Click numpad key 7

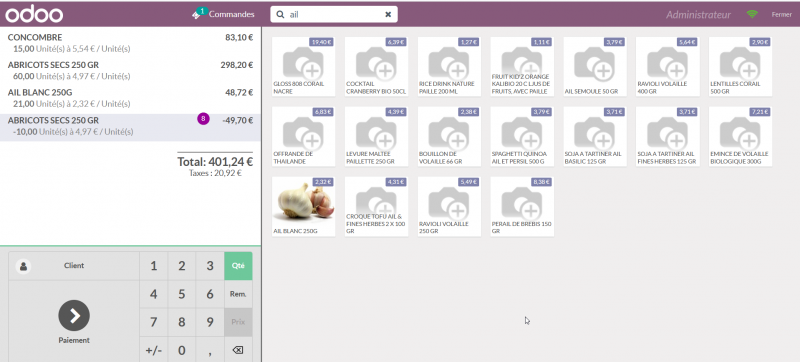[154, 322]
